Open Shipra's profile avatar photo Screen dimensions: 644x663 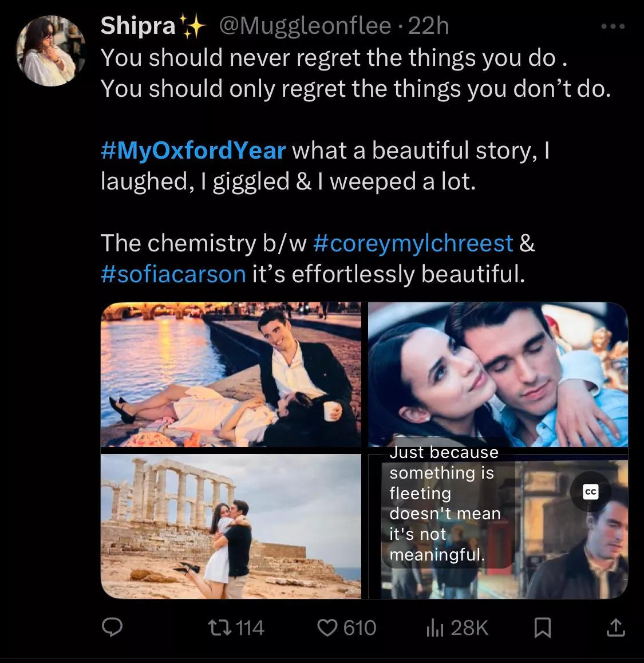51,51
